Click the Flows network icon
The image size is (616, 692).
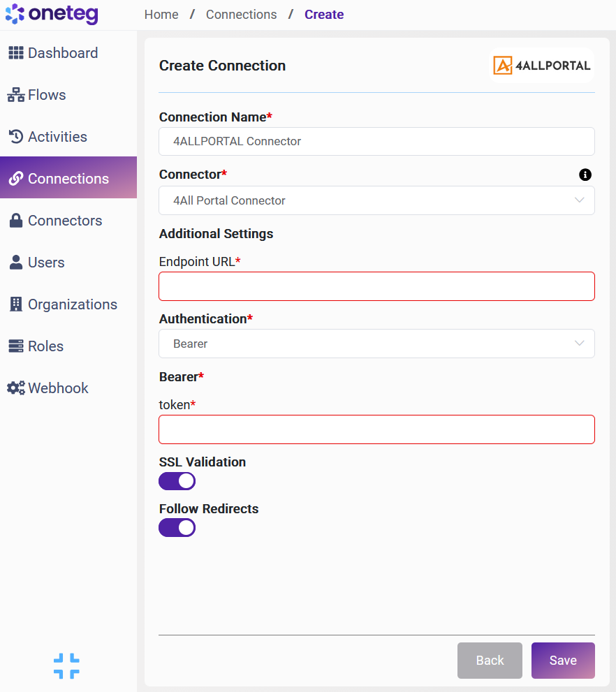16,96
